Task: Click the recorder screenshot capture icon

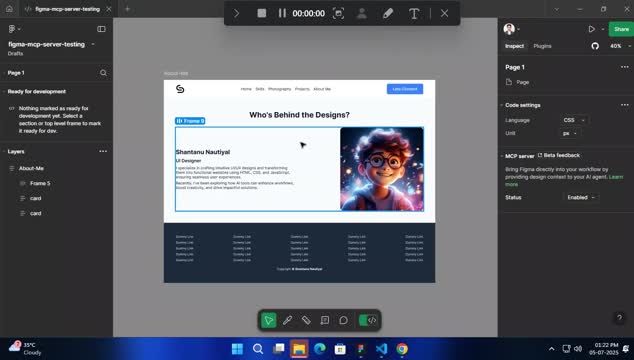Action: (x=338, y=13)
